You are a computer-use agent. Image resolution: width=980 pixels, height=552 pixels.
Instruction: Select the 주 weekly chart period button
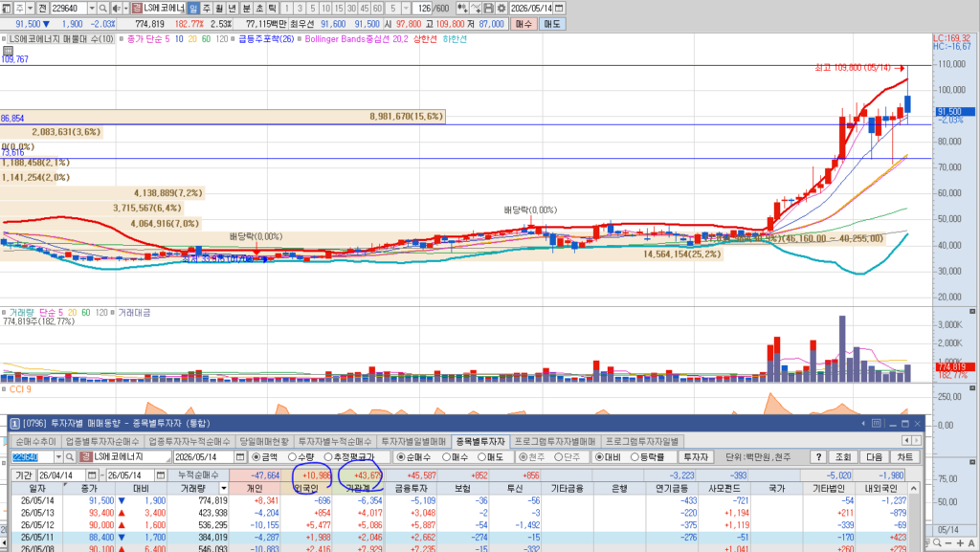coord(207,8)
